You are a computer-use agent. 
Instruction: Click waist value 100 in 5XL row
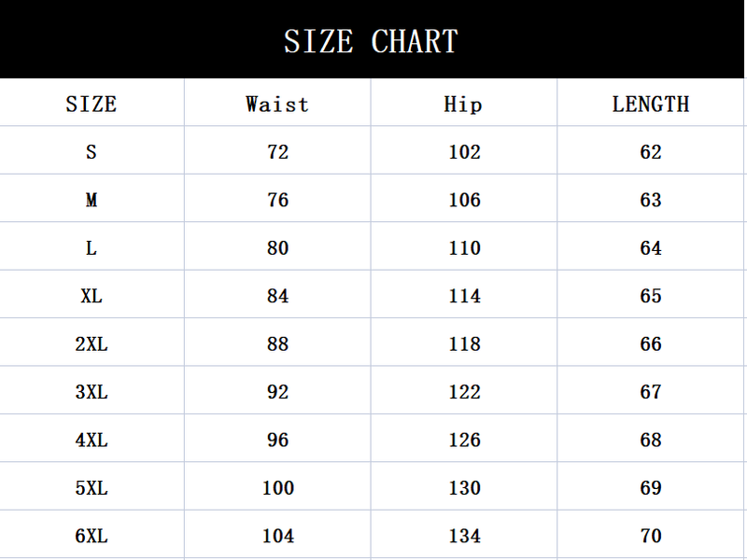pyautogui.click(x=277, y=488)
